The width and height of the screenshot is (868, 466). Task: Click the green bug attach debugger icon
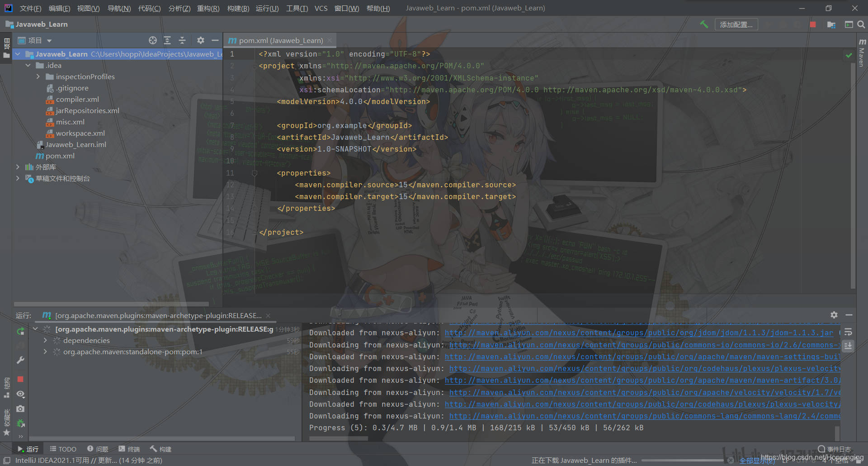click(20, 423)
